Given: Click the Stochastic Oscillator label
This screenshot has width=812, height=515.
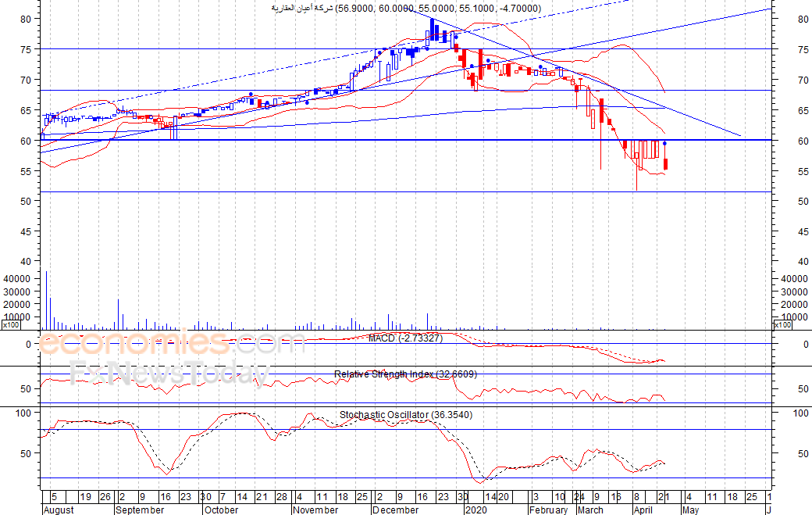Looking at the screenshot, I should click(x=406, y=414).
